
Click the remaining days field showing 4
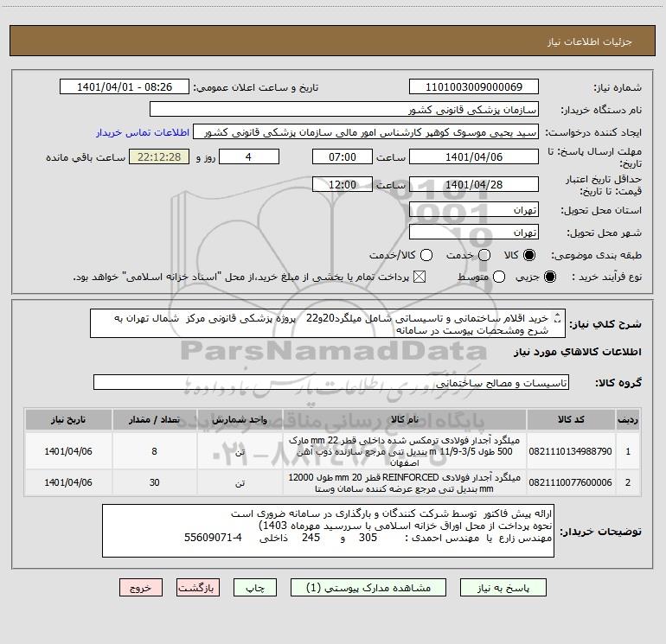[x=248, y=156]
